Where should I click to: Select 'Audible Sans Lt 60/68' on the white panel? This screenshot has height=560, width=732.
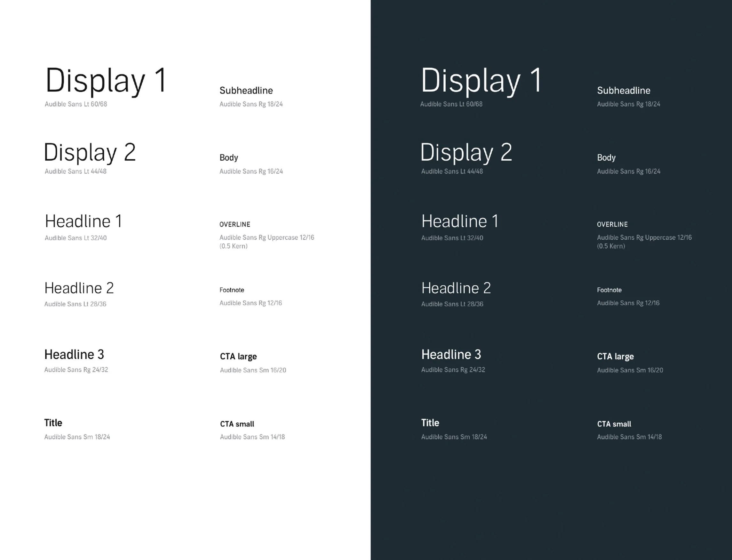(76, 104)
